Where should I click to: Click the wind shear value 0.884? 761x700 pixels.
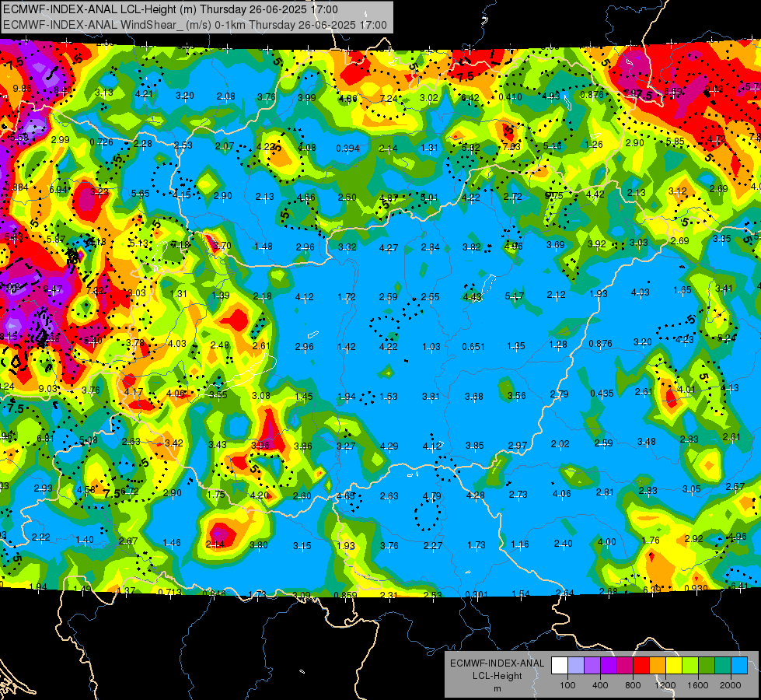[x=16, y=187]
